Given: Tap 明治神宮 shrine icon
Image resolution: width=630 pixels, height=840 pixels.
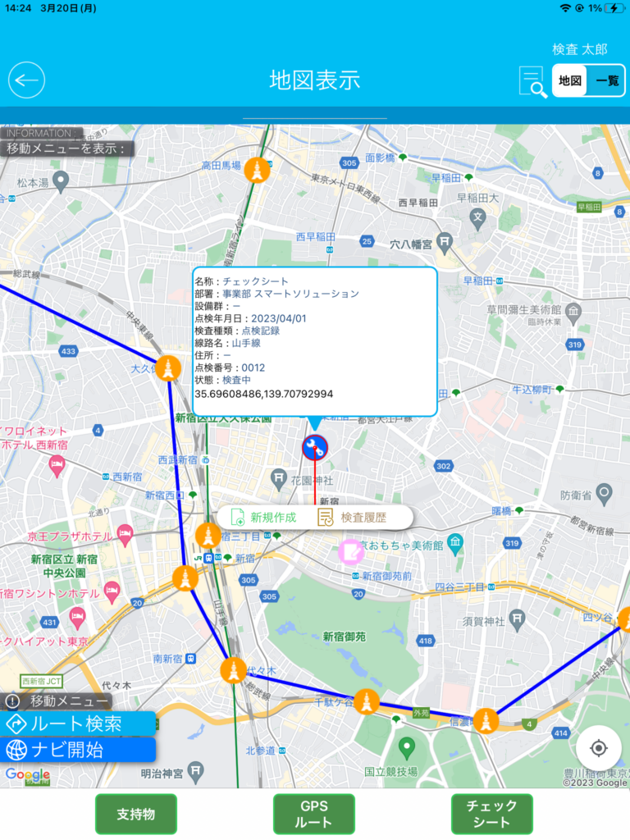Looking at the screenshot, I should pyautogui.click(x=195, y=772).
